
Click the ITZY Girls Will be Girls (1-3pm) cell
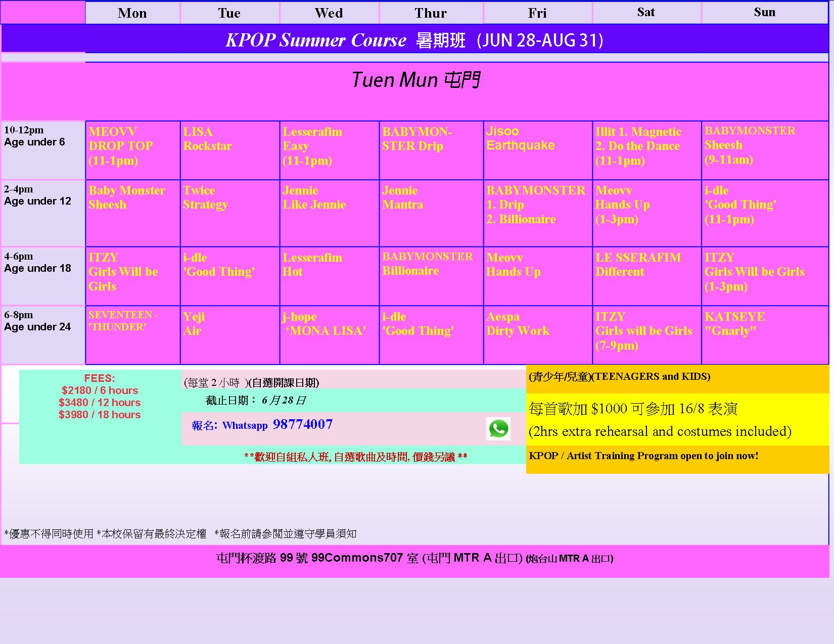click(765, 276)
